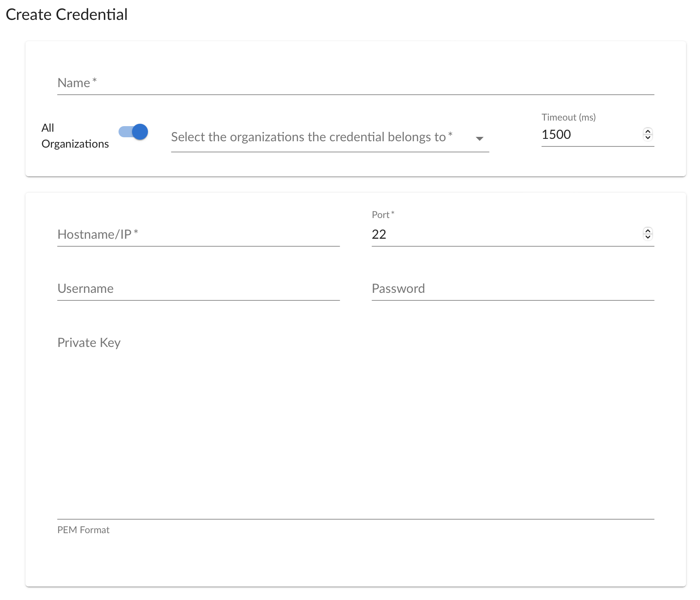
Task: Focus the Name input field
Action: [355, 83]
